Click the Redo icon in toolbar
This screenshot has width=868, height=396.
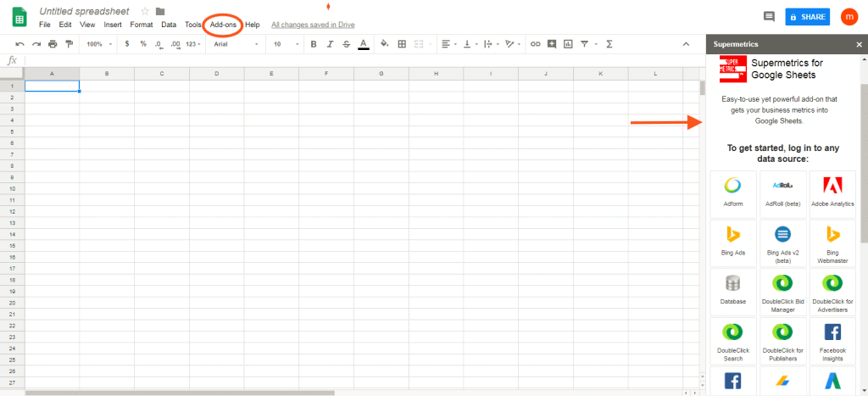[x=36, y=44]
